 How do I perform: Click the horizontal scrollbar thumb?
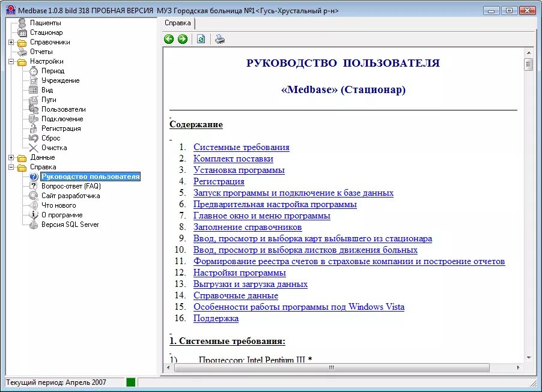332,367
